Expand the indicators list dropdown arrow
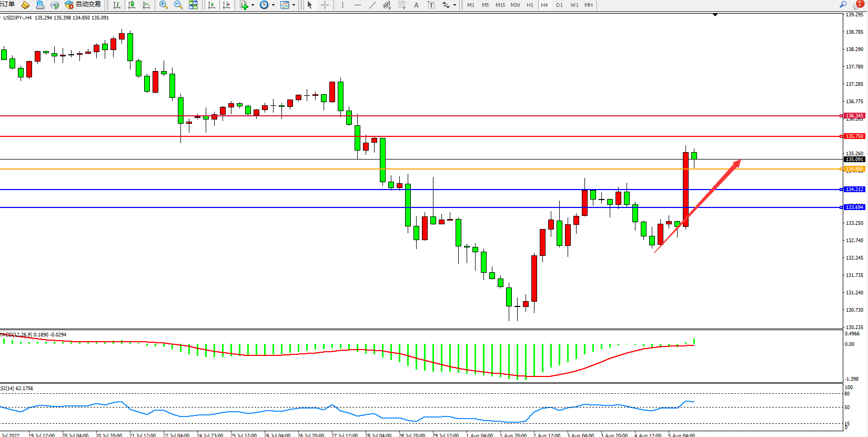 (x=253, y=5)
